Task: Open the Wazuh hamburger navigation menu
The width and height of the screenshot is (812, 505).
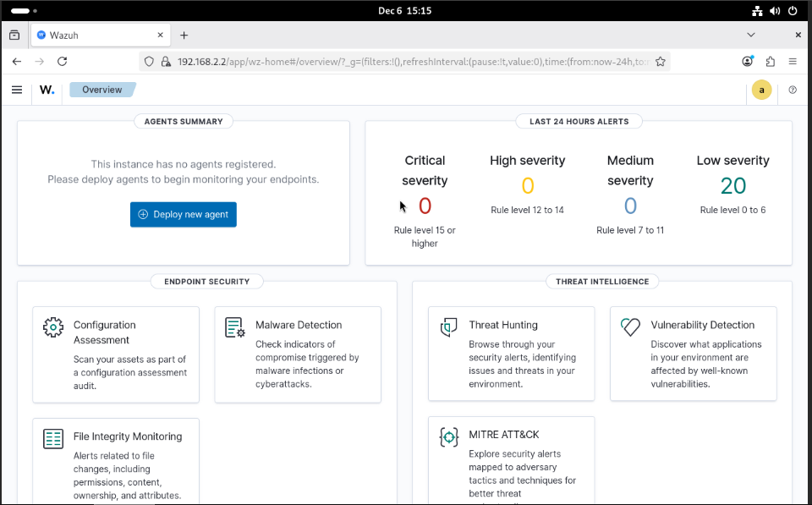Action: point(17,90)
